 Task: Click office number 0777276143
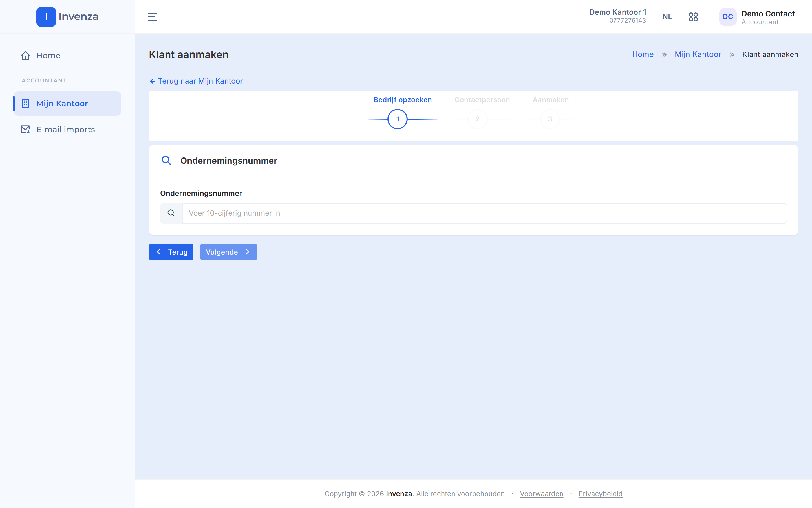(x=627, y=21)
